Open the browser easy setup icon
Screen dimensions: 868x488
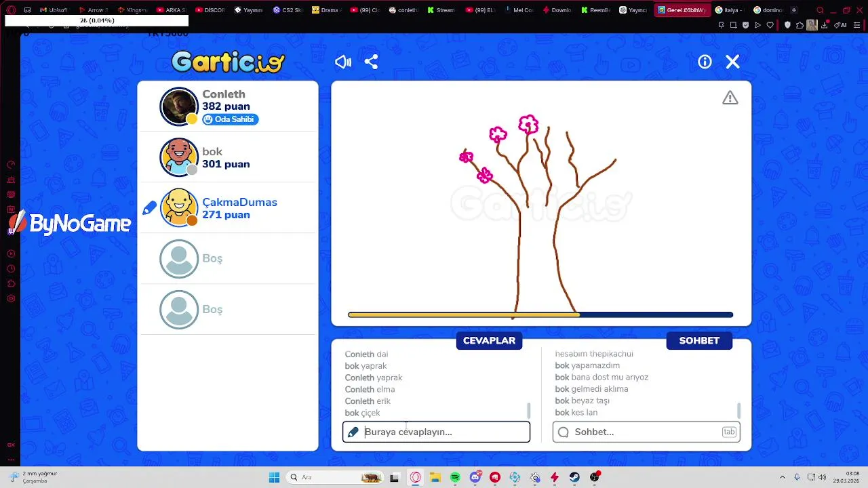pos(858,25)
